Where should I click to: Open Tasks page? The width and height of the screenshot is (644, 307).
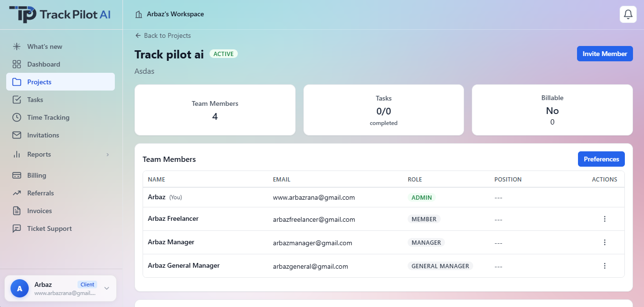(60, 100)
